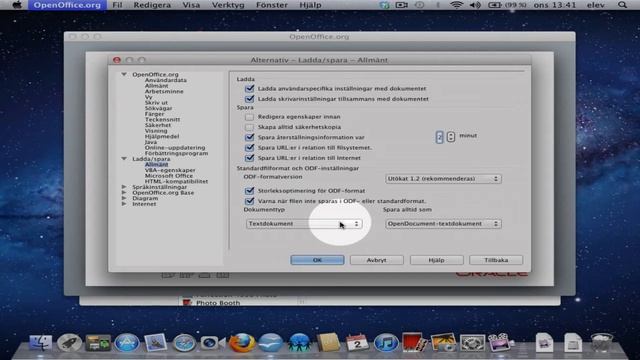The width and height of the screenshot is (640, 360).
Task: Uncheck Spara URL:er i relation till Internet
Action: click(x=249, y=158)
